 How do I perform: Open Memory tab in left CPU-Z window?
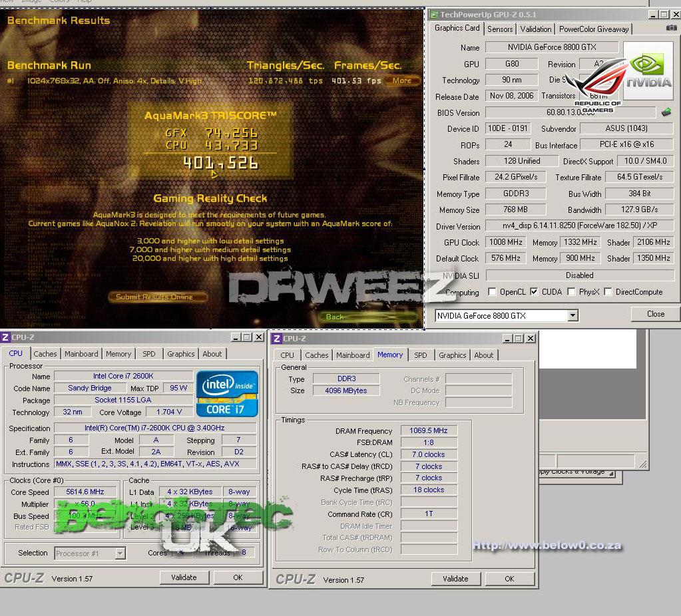[118, 354]
